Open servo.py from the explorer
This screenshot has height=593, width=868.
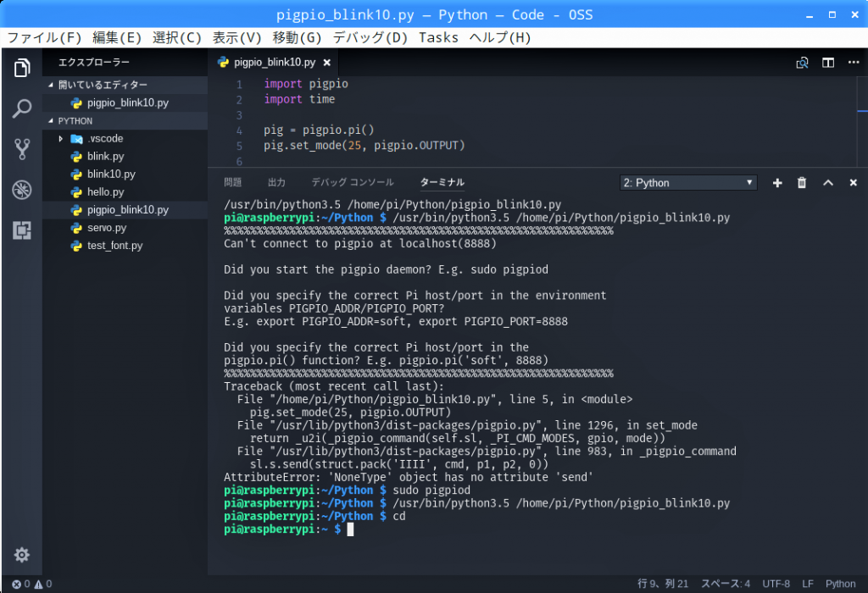(x=106, y=228)
